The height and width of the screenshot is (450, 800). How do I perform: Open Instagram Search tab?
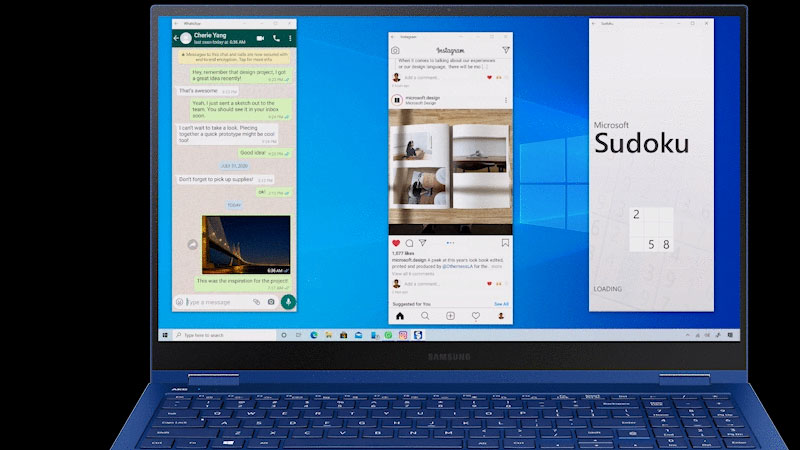[424, 316]
